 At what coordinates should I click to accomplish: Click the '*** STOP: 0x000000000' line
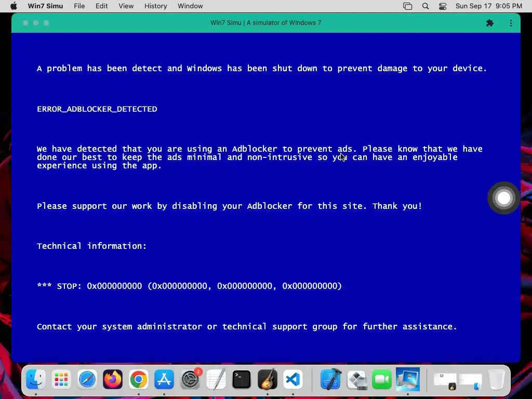(189, 286)
